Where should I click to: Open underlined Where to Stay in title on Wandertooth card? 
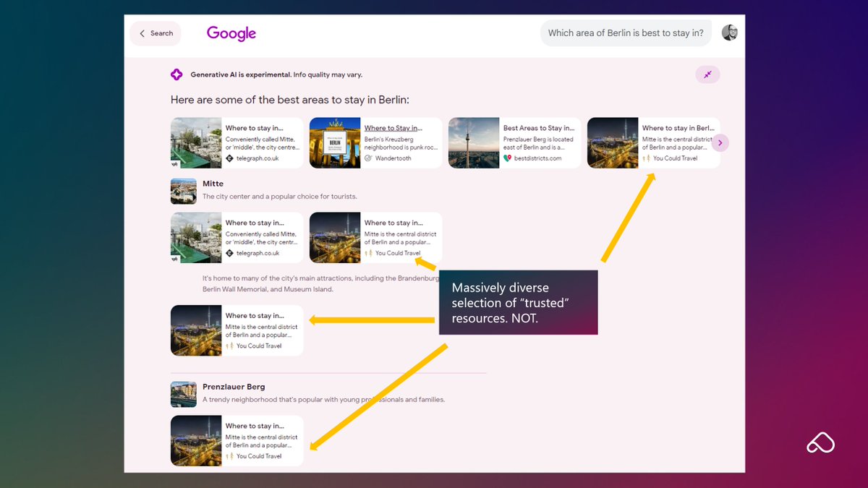[393, 128]
